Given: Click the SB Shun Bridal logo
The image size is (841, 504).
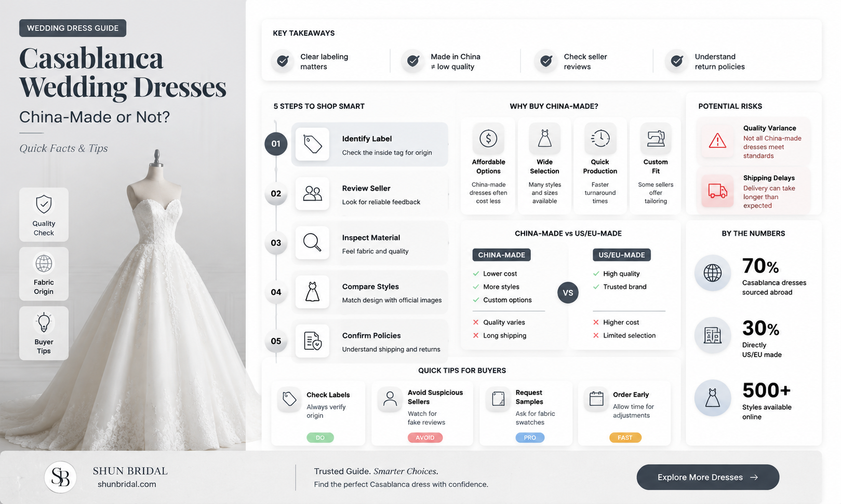Looking at the screenshot, I should pos(60,477).
